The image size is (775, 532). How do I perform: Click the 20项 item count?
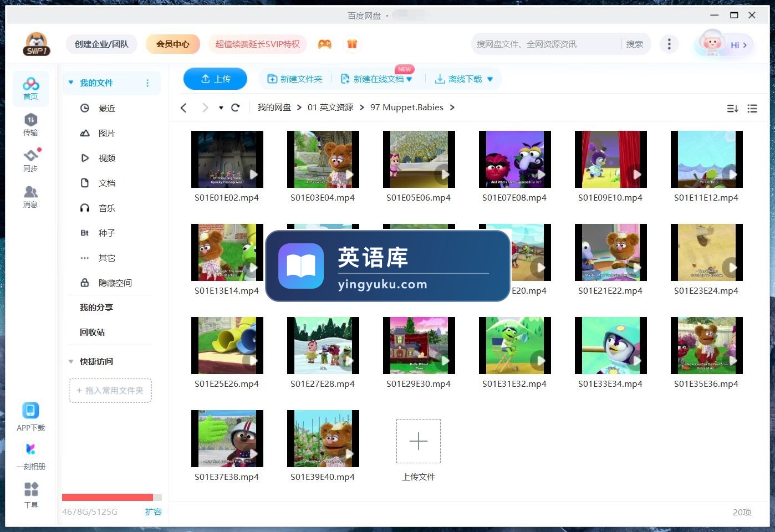742,512
